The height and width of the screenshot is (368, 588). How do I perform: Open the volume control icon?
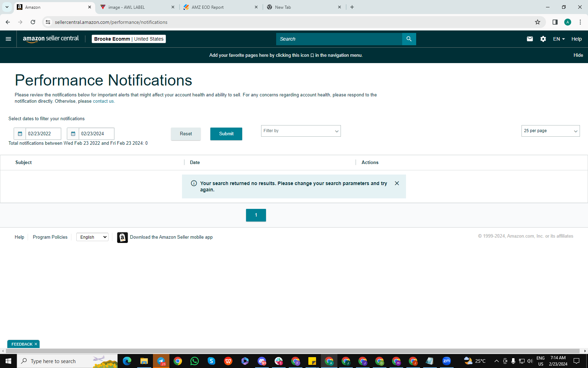(530, 361)
